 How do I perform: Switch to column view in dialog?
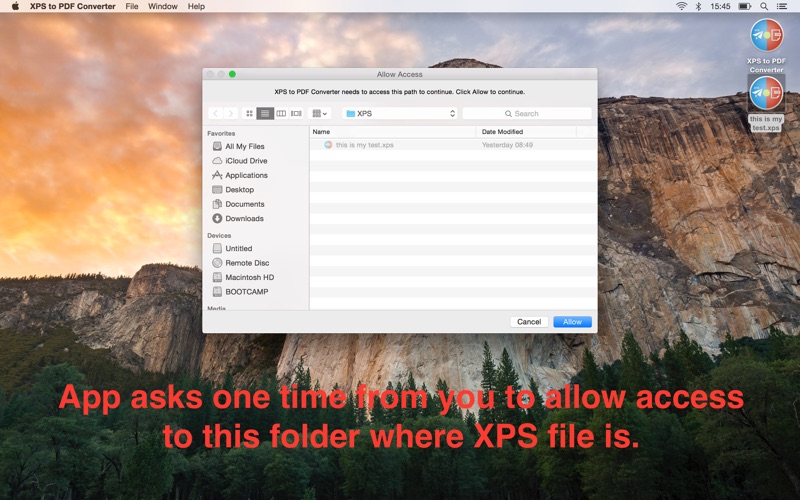click(x=281, y=113)
